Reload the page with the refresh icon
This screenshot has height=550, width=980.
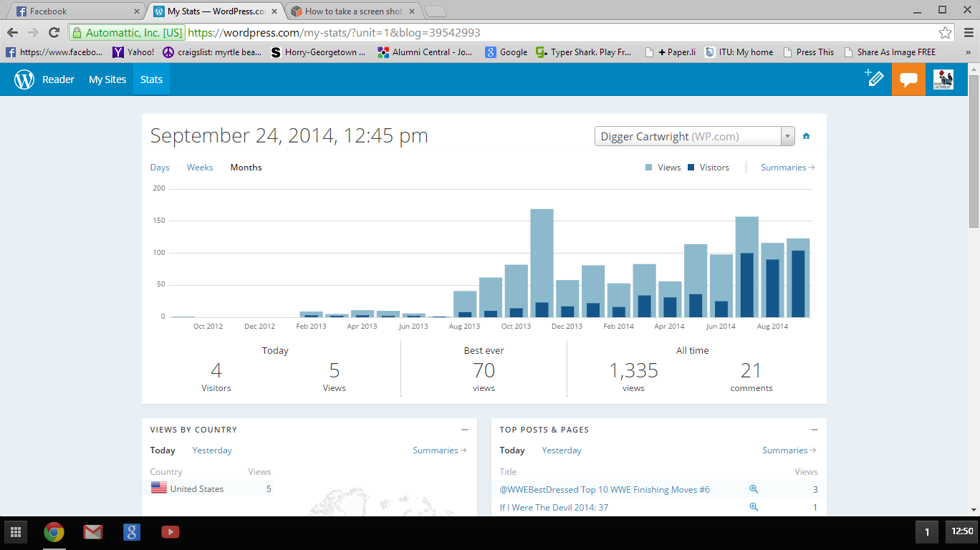[54, 33]
